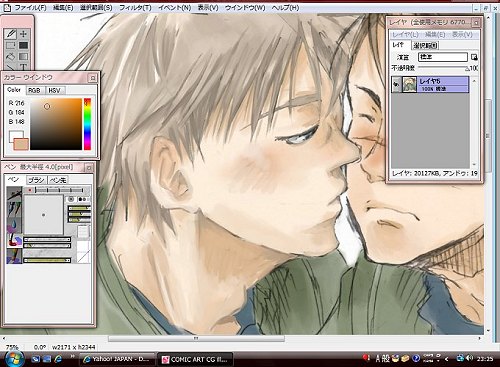Click the round brush shape icon
Viewport: 500px width, 367px height.
[71, 199]
